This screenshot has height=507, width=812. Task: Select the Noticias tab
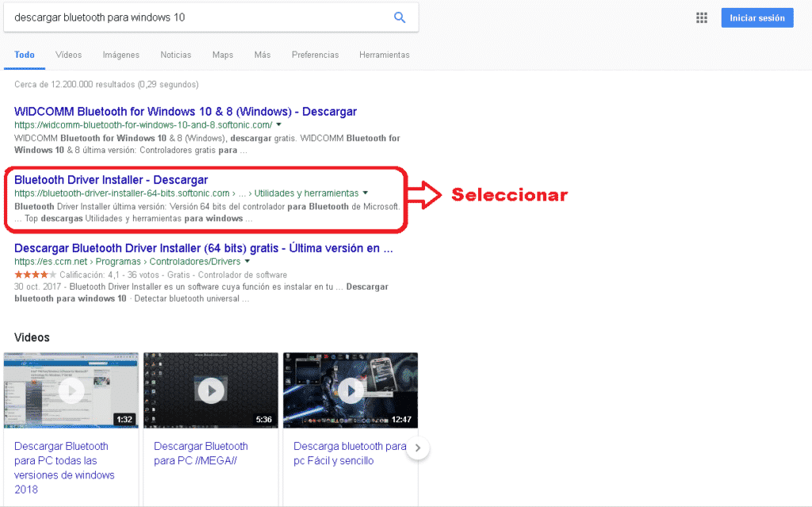175,55
